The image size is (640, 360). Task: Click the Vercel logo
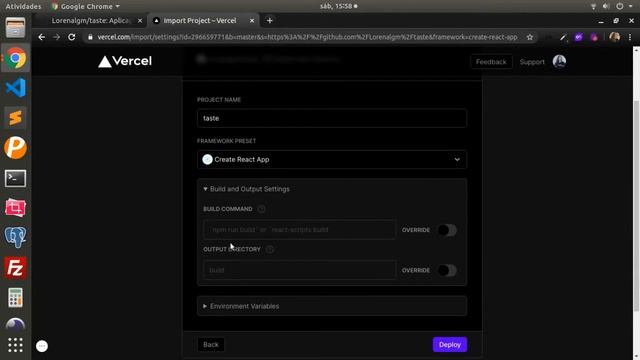[x=125, y=61]
